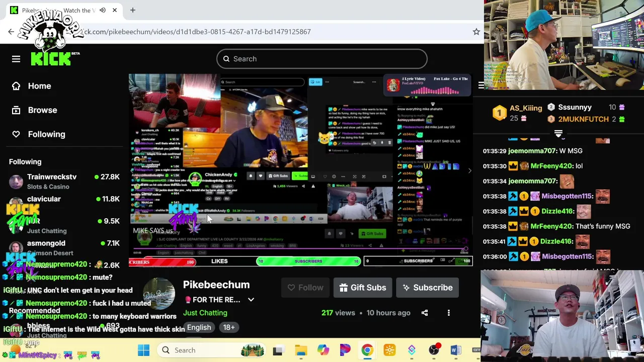This screenshot has height=362, width=644.
Task: Open OBS Studio from the taskbar
Action: (434, 350)
